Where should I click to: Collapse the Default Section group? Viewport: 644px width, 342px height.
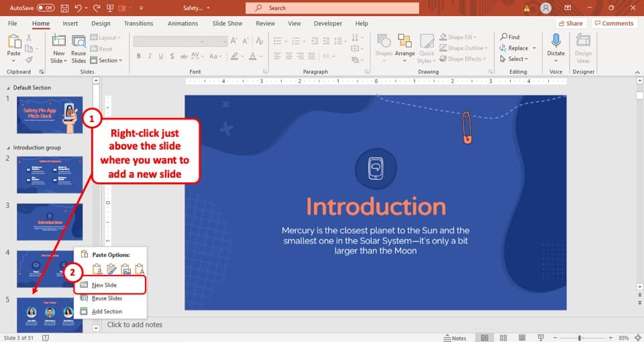click(8, 88)
